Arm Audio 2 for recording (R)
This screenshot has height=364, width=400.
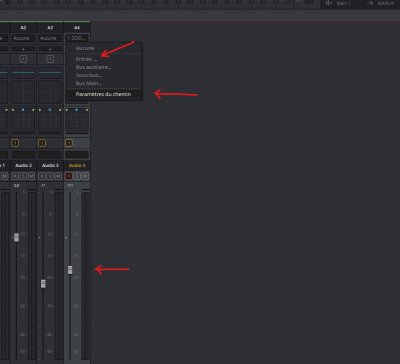coord(15,176)
